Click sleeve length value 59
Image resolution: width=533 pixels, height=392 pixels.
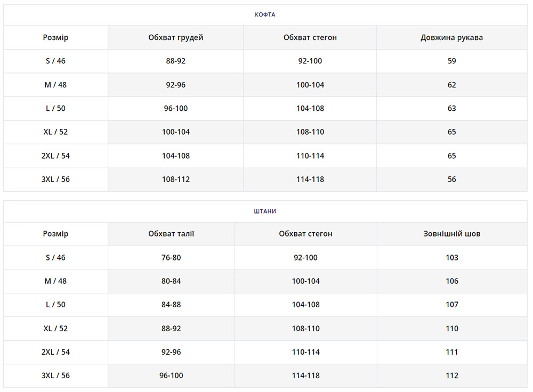451,61
